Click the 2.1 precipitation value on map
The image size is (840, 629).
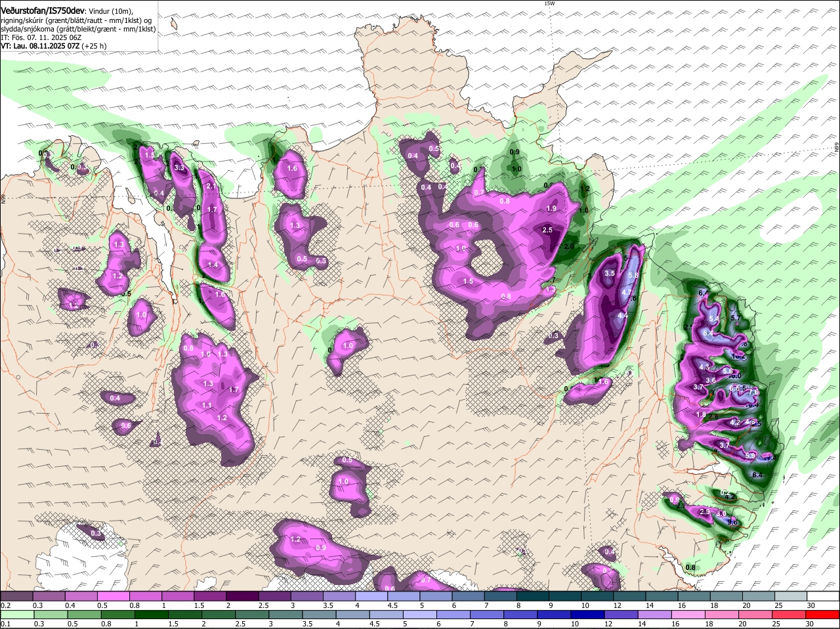coord(211,186)
